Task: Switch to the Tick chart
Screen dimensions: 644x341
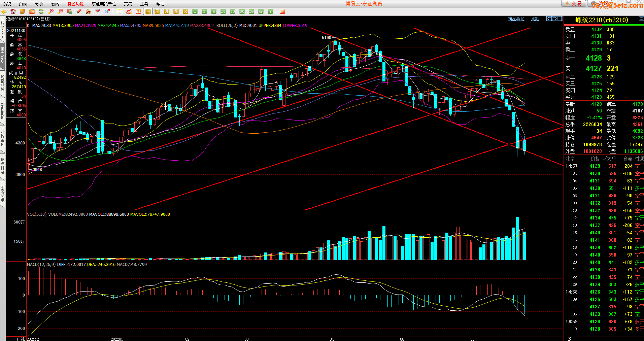Action: click(138, 11)
